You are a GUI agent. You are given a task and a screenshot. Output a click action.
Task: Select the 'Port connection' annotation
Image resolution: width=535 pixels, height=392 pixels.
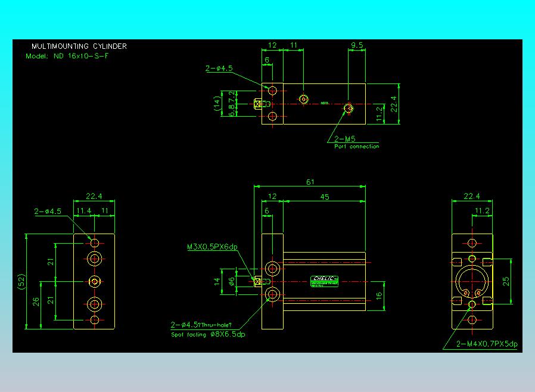356,147
